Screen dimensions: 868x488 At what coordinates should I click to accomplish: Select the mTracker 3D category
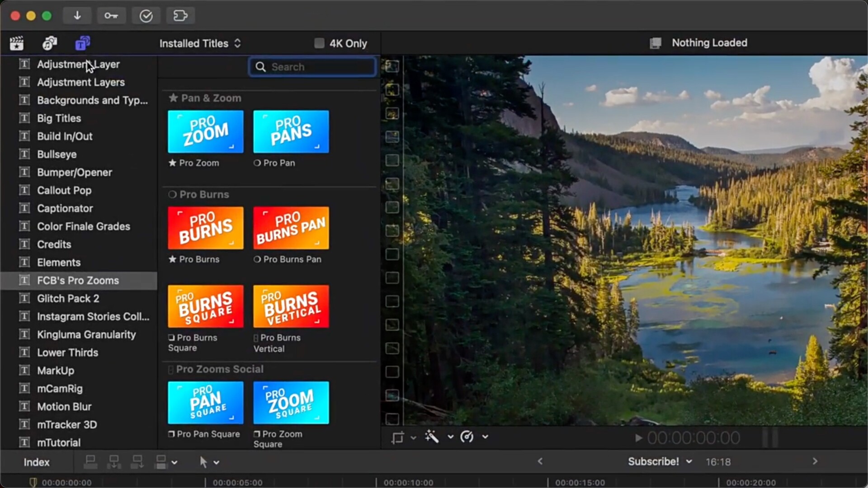click(x=79, y=425)
